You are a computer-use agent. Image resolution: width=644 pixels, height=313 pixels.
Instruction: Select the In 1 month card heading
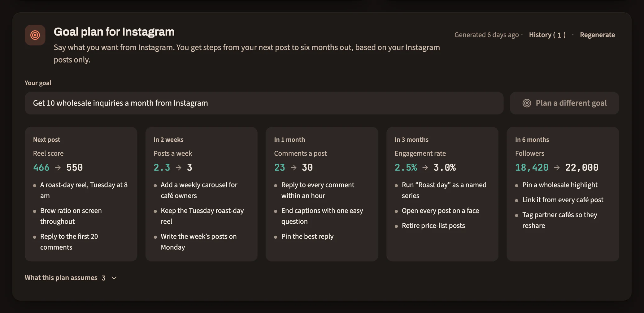point(289,139)
